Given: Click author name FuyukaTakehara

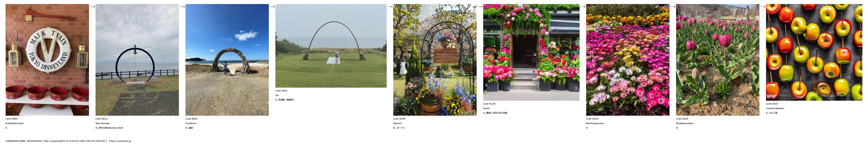Looking at the screenshot, I should click(x=775, y=108).
